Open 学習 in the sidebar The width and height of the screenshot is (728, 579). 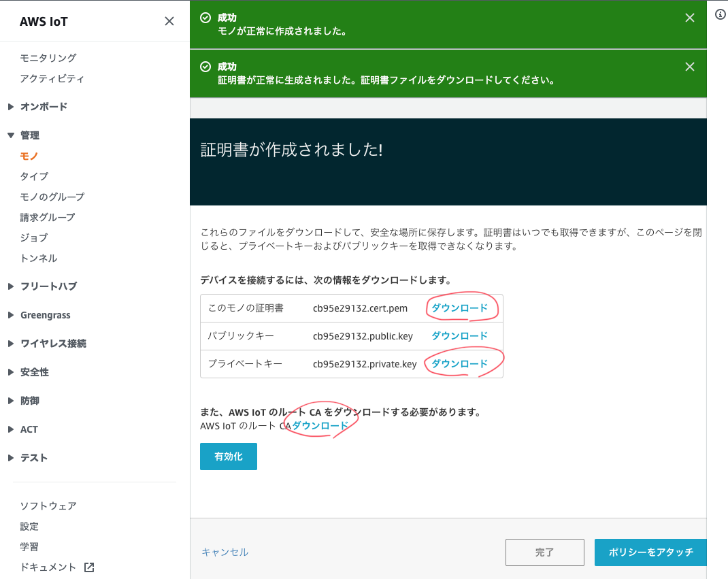(x=29, y=547)
